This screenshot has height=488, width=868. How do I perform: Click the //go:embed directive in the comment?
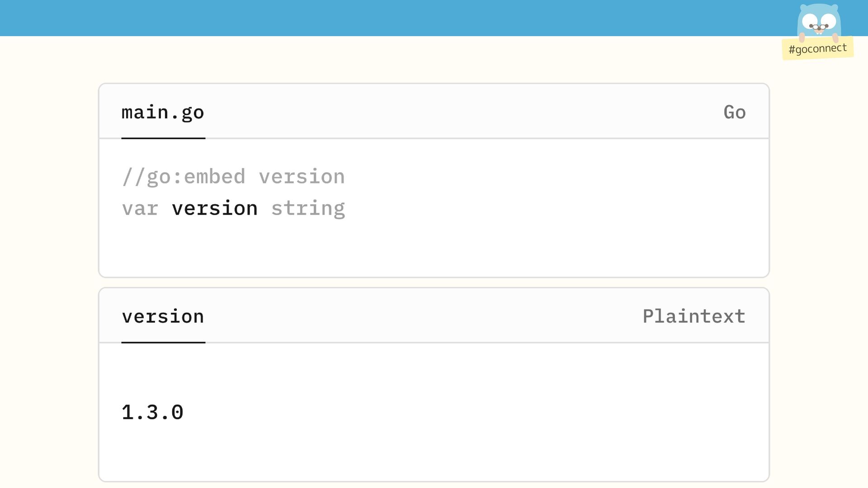point(184,177)
